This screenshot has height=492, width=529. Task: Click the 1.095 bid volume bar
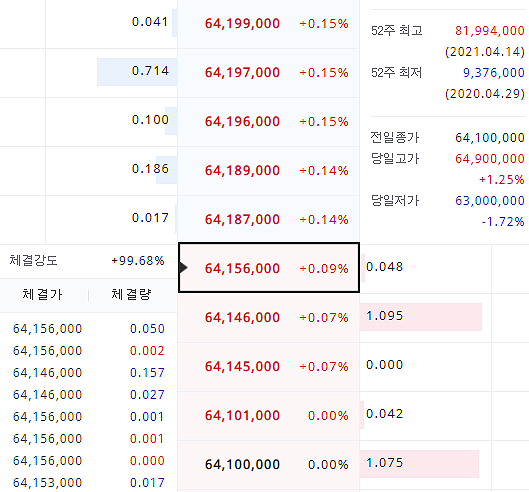(421, 317)
